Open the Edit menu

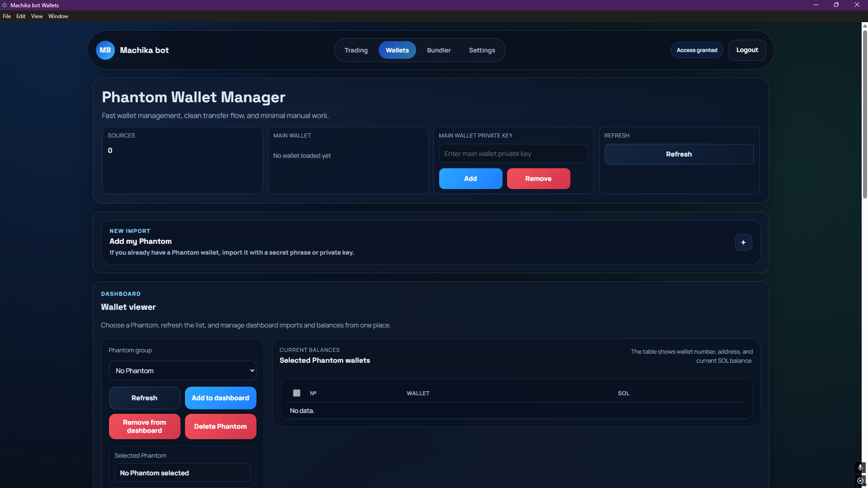pyautogui.click(x=21, y=16)
